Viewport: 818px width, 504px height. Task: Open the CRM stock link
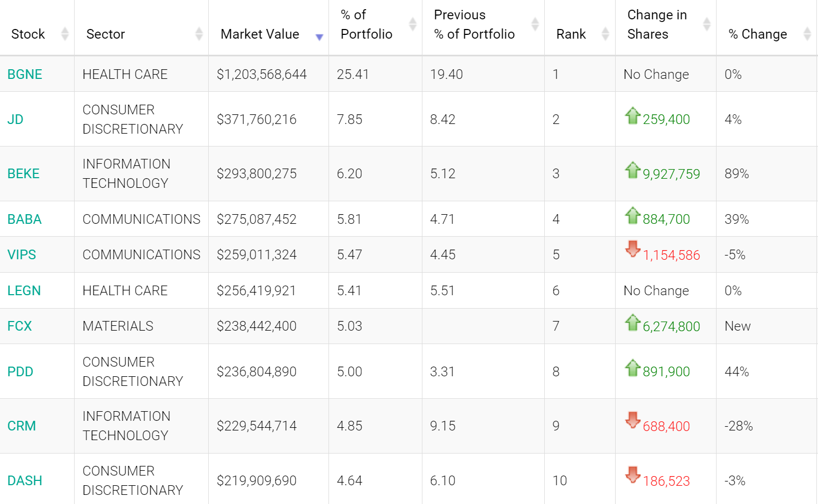(22, 426)
